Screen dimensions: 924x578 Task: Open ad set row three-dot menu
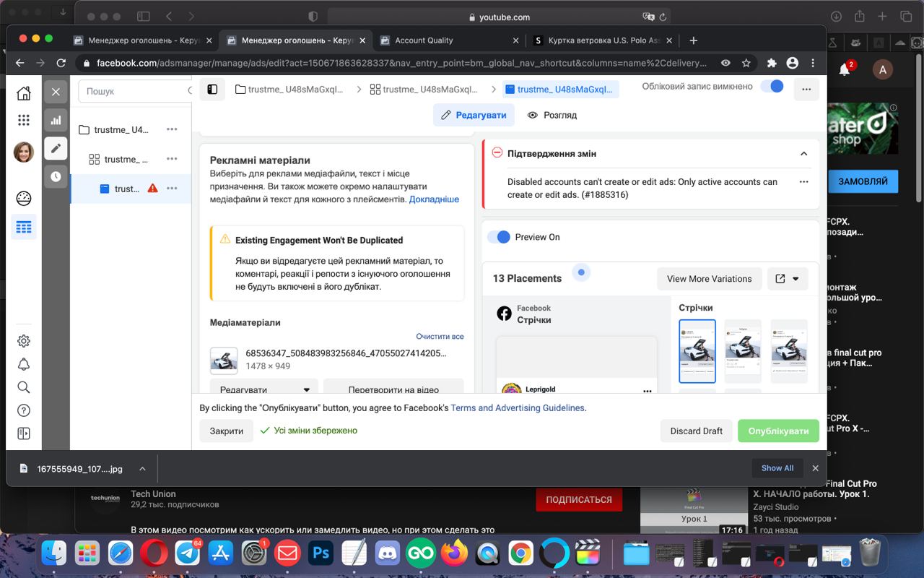click(x=172, y=158)
